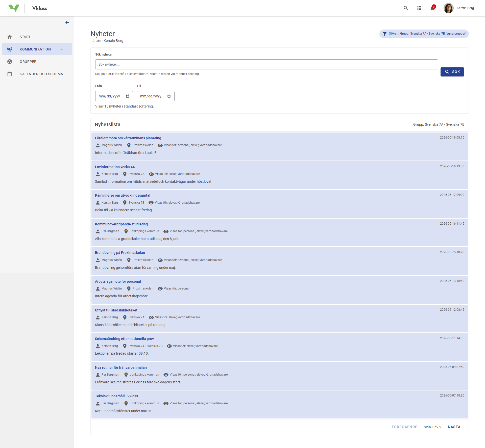Click location pin in Föräldramöte row
The image size is (485, 448).
(x=129, y=145)
